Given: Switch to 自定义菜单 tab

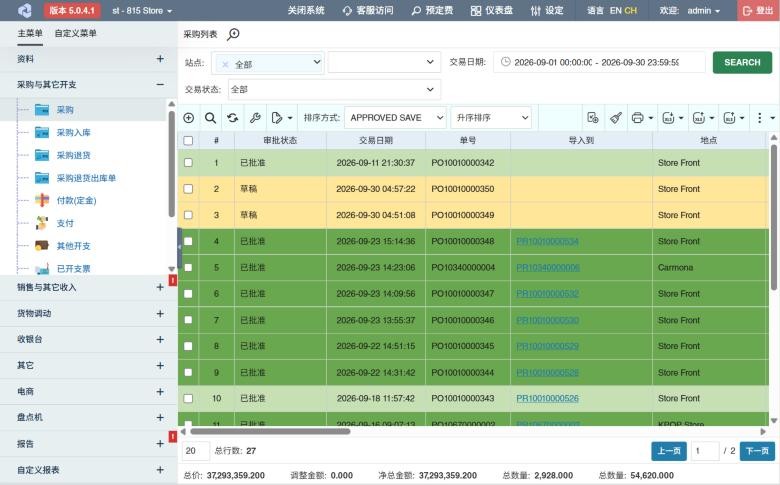Looking at the screenshot, I should click(76, 33).
